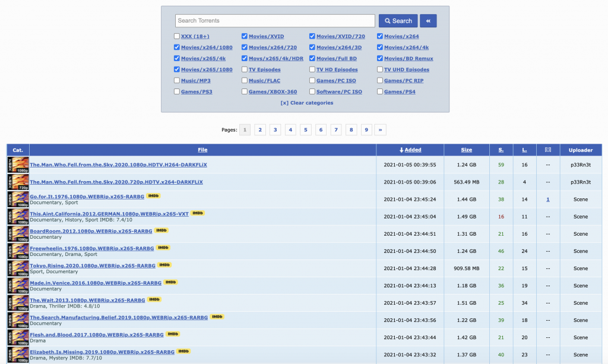Click the category icon beside Go.for.It.1976 row

tap(18, 200)
